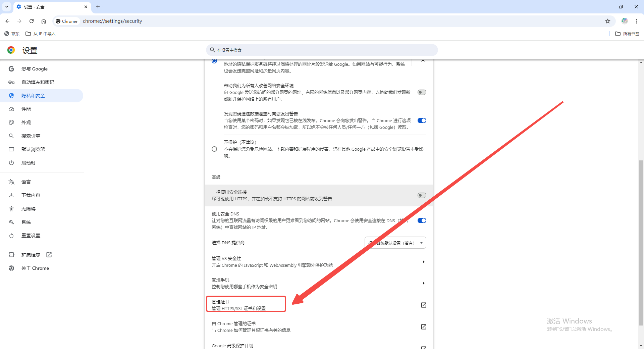Select the 不保护(不建议) radio button
Screen dimensions: 644x349
pos(214,149)
